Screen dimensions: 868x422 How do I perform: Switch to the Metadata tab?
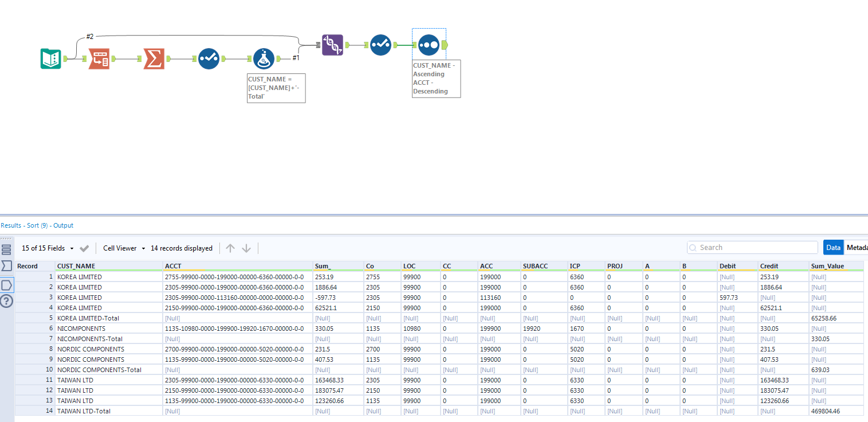(857, 248)
